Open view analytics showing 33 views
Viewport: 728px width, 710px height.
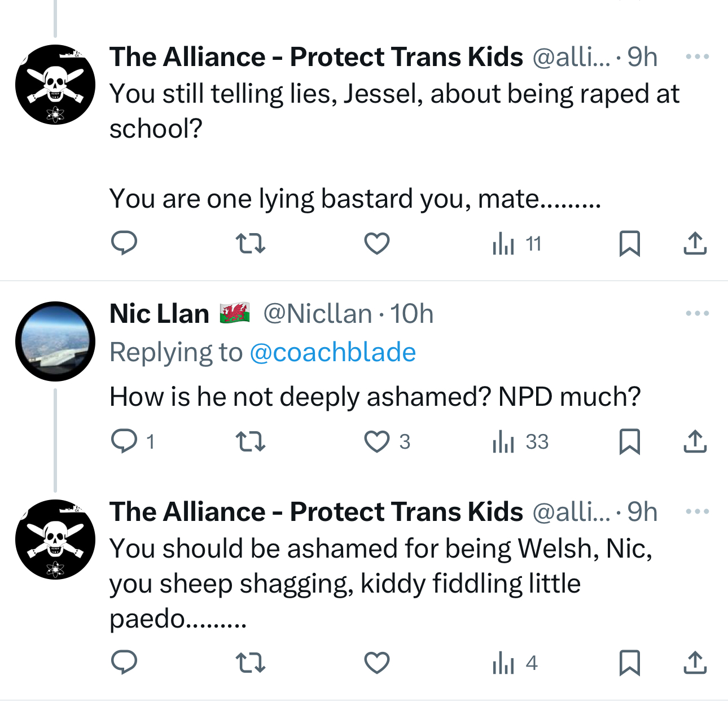point(520,442)
